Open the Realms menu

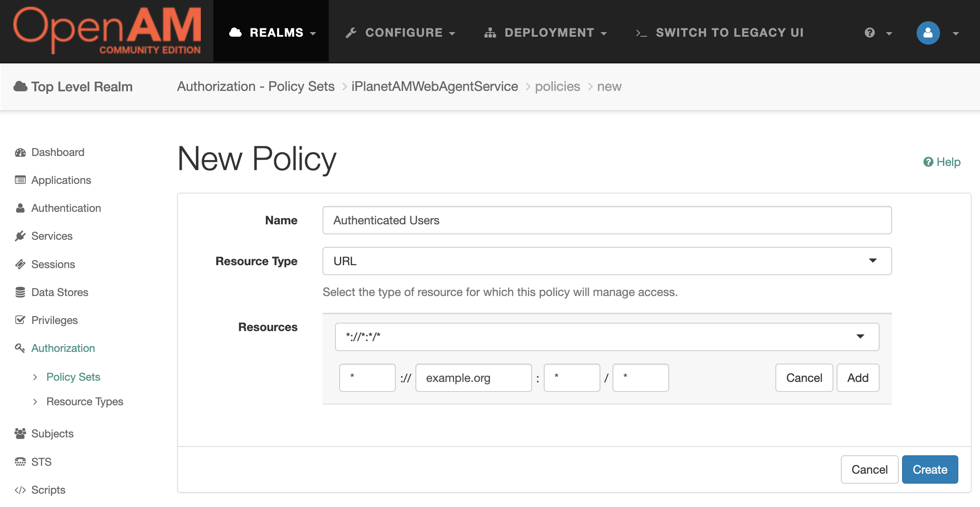(272, 33)
